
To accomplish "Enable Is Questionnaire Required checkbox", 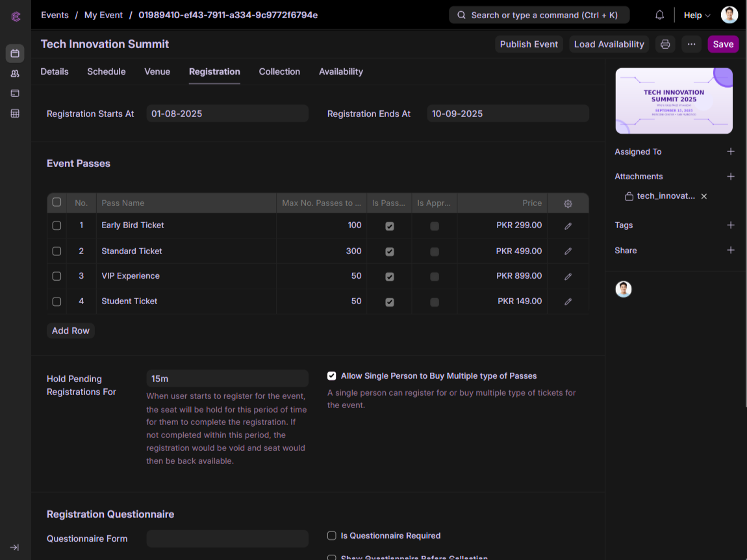I will coord(332,536).
